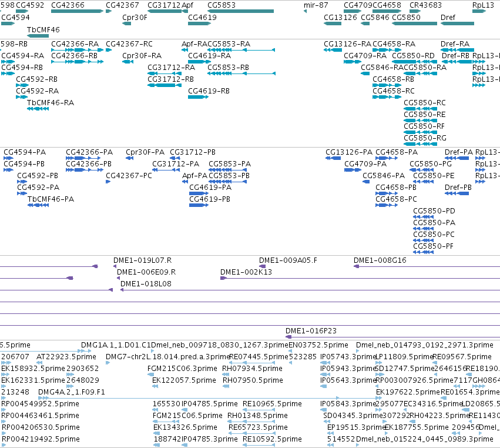The image size is (500, 448).
Task: Click the TbCMF46 gene glyph
Action: (38, 36)
